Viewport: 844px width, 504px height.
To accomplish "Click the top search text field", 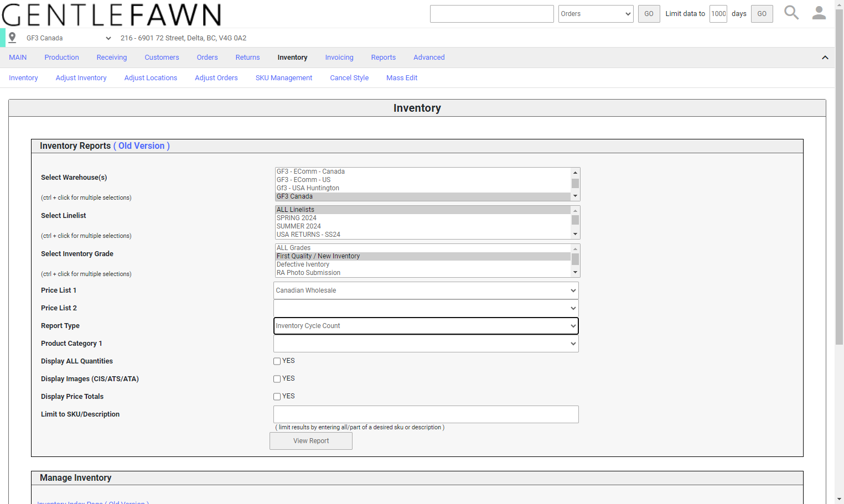I will 492,14.
